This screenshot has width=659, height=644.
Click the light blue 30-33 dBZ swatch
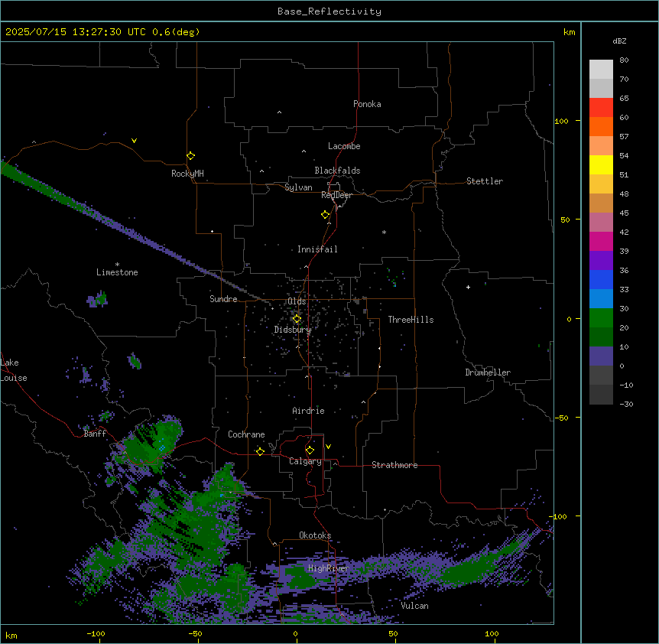tap(601, 298)
